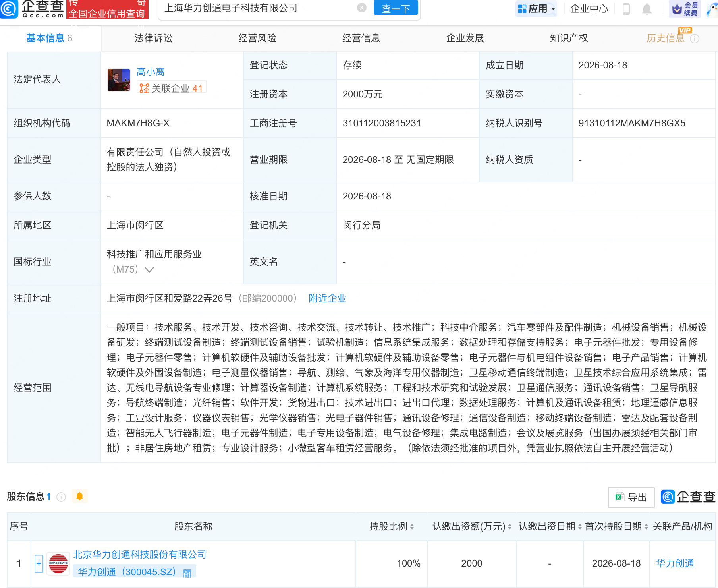Select address 上海市闵行区和爱路22弄26号
Viewport: 718px width, 588px height.
coord(170,298)
